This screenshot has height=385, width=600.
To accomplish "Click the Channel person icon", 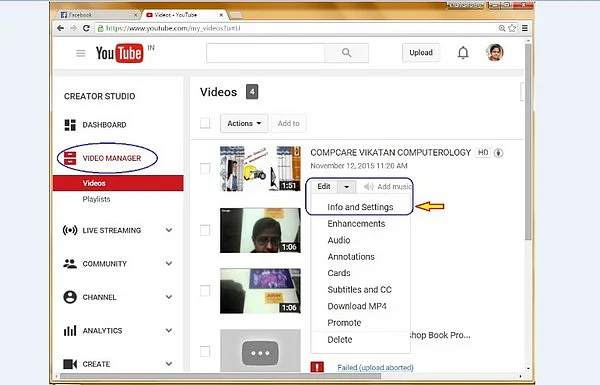I will coord(70,297).
